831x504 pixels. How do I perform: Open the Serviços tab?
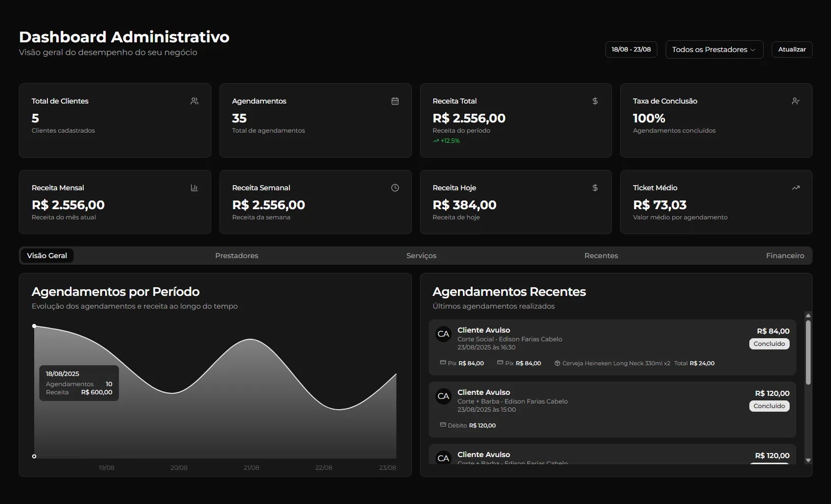pos(421,256)
